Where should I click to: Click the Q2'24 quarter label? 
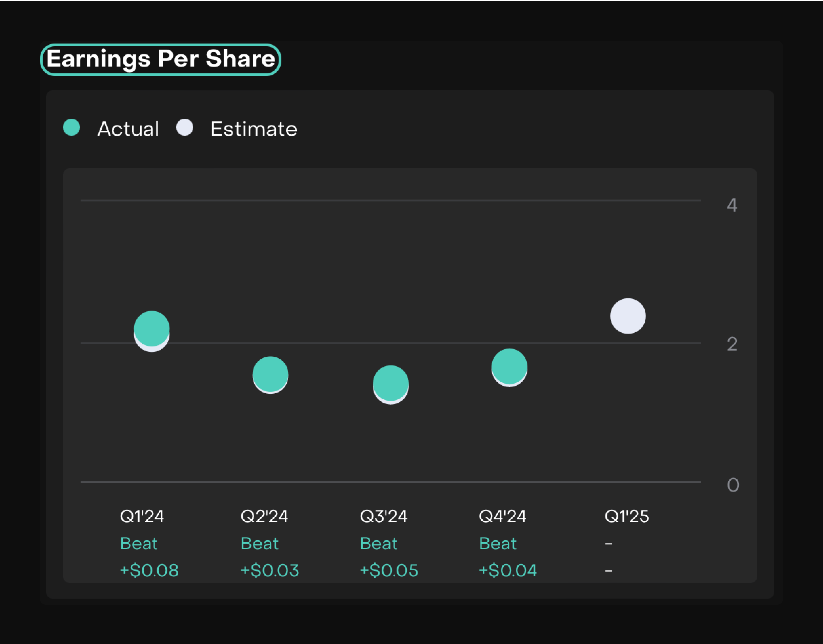[x=264, y=516]
